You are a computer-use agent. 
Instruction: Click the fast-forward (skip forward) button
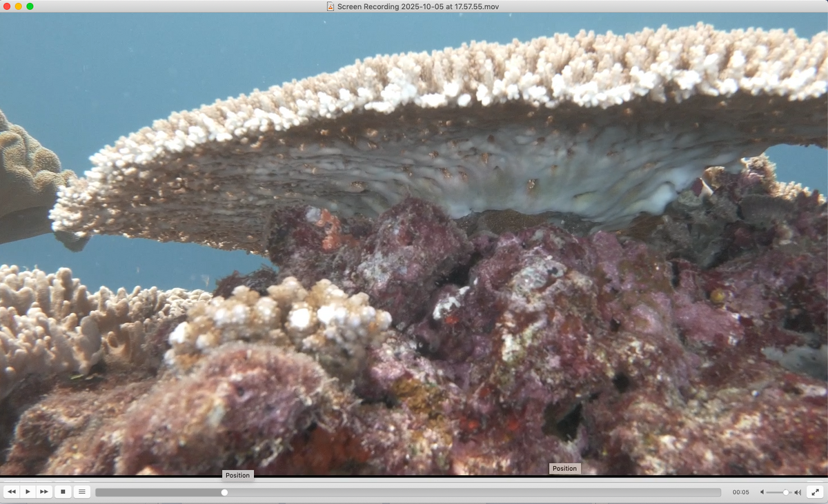tap(44, 492)
